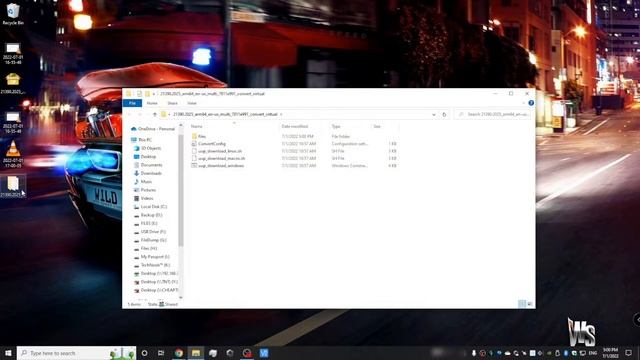Select the files folder
The image size is (640, 360).
pyautogui.click(x=202, y=136)
